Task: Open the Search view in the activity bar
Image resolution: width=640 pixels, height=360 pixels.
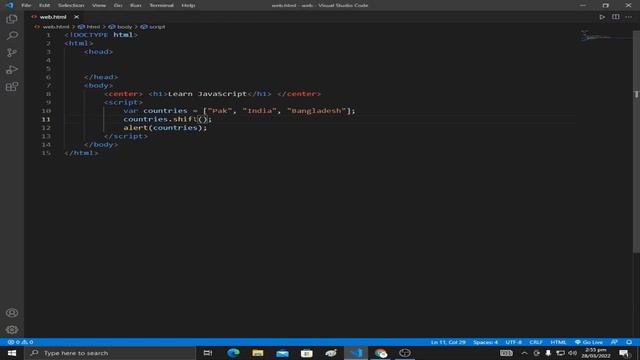Action: [x=12, y=36]
